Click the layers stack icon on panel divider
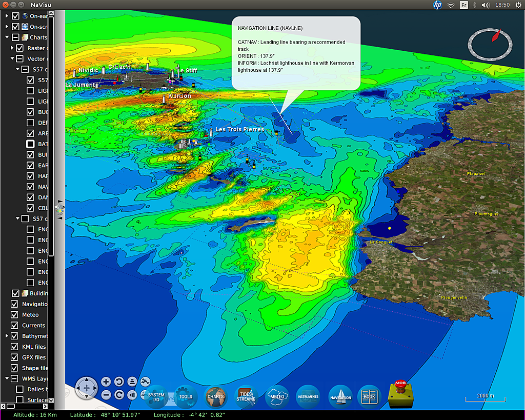 [x=59, y=209]
